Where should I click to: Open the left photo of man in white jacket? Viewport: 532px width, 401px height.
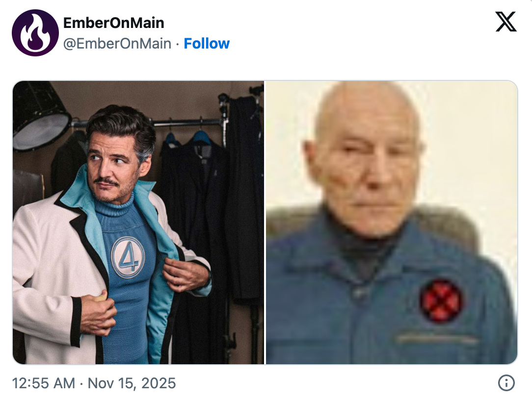click(138, 223)
